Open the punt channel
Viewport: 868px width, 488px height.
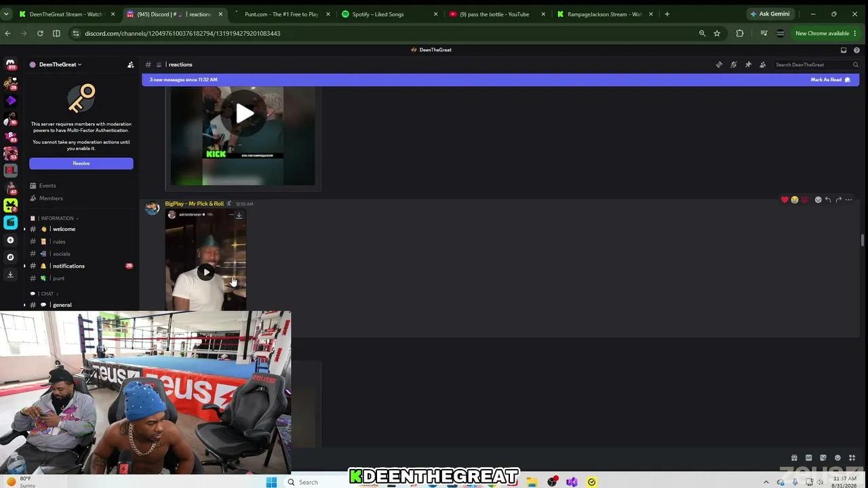[x=81, y=279]
